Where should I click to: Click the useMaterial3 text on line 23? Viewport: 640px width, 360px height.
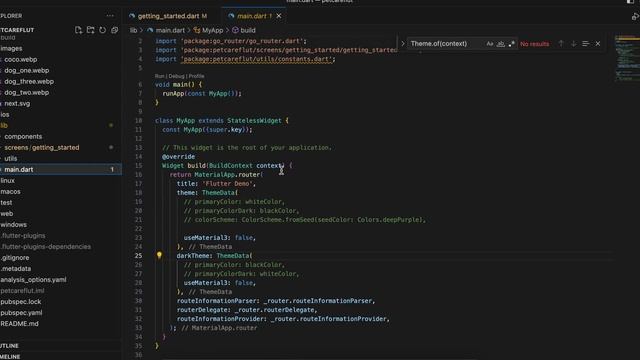click(205, 238)
